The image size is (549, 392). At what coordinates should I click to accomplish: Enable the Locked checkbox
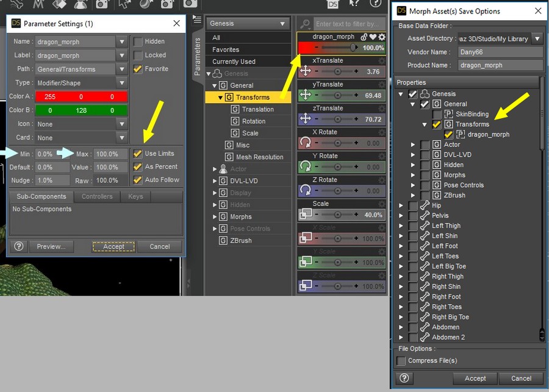pyautogui.click(x=138, y=55)
